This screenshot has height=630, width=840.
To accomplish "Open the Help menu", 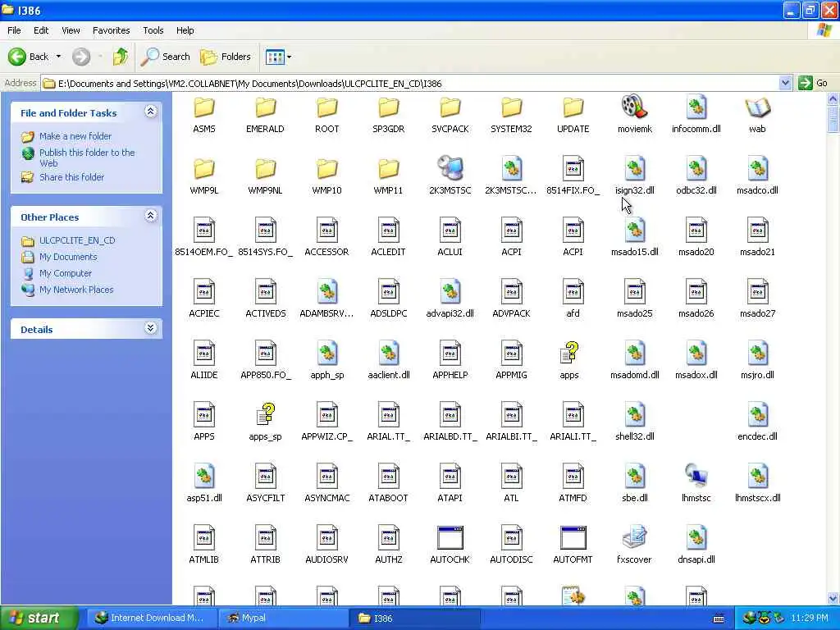I will coord(185,30).
